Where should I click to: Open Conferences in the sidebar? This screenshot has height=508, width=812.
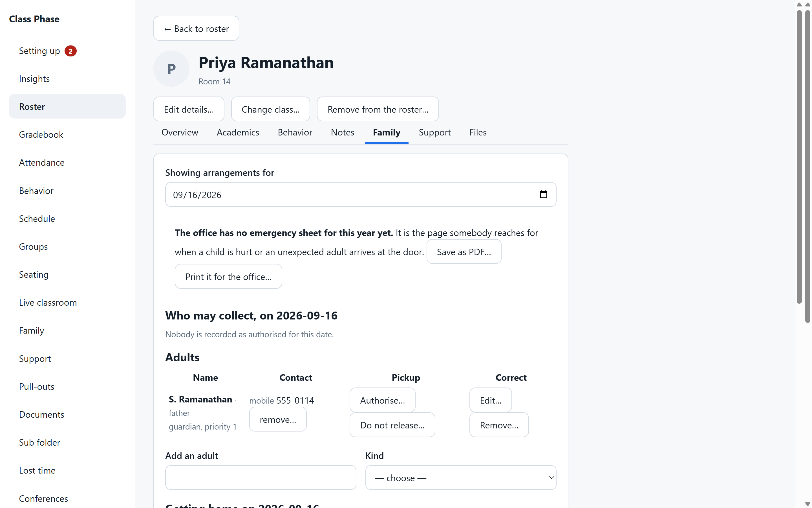coord(67,499)
